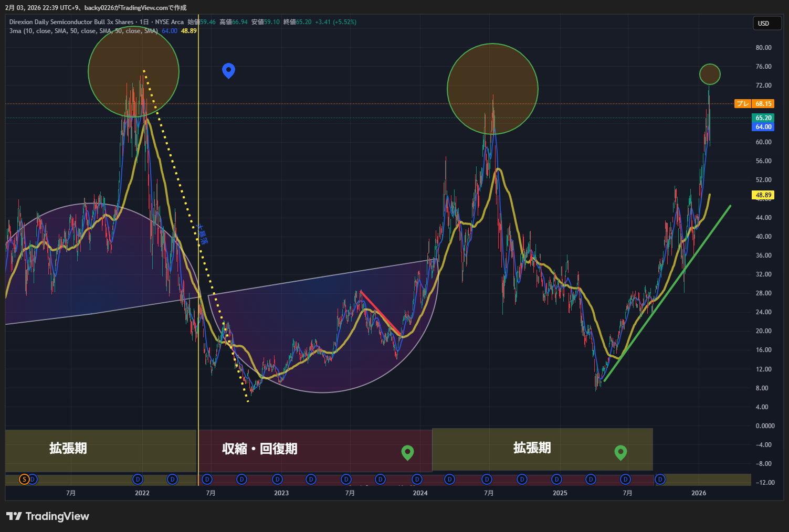The image size is (789, 532).
Task: Click the orange プレ 68.15 price label
Action: pyautogui.click(x=754, y=104)
